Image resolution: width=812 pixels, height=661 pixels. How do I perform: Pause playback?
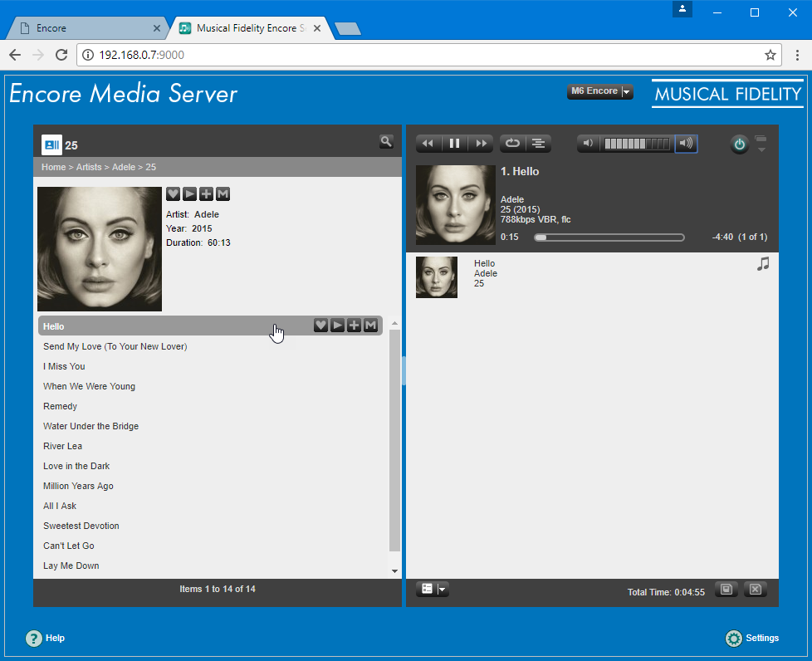455,144
